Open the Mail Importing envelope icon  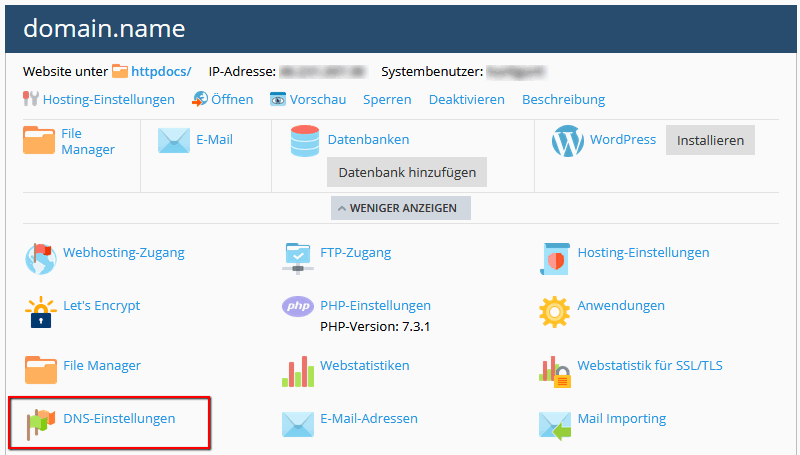tap(554, 424)
